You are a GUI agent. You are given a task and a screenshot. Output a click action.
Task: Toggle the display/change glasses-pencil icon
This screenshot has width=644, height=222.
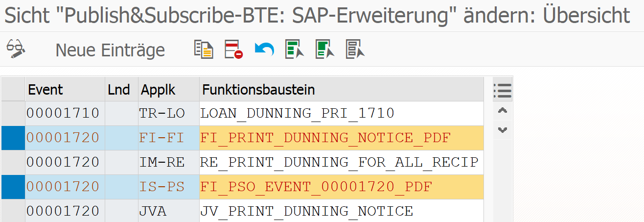tap(15, 49)
